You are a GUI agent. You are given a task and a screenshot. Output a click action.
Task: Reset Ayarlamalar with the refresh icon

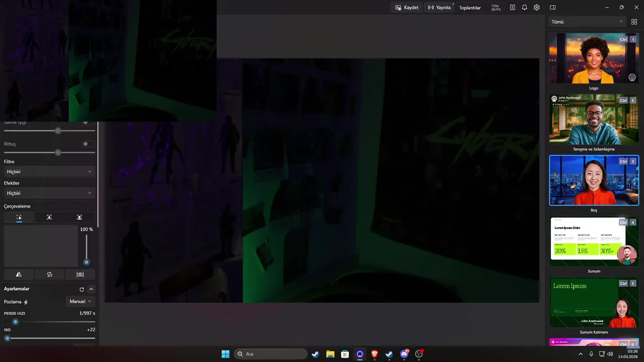[82, 289]
